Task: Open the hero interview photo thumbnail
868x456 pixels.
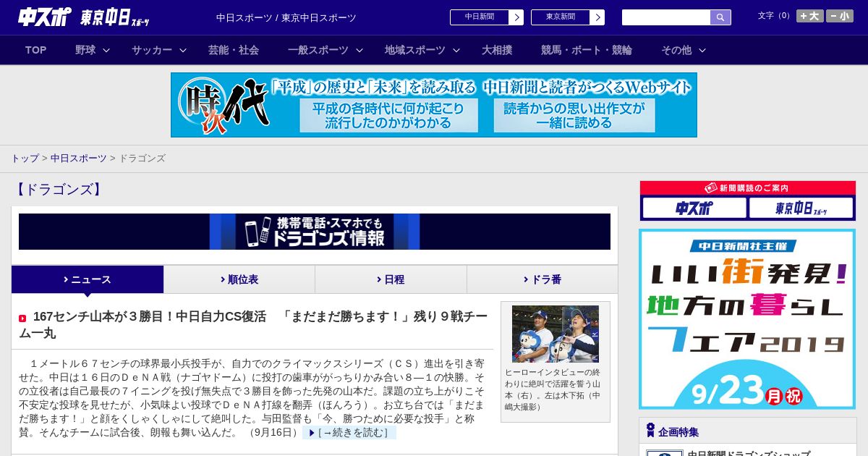Action: point(556,334)
